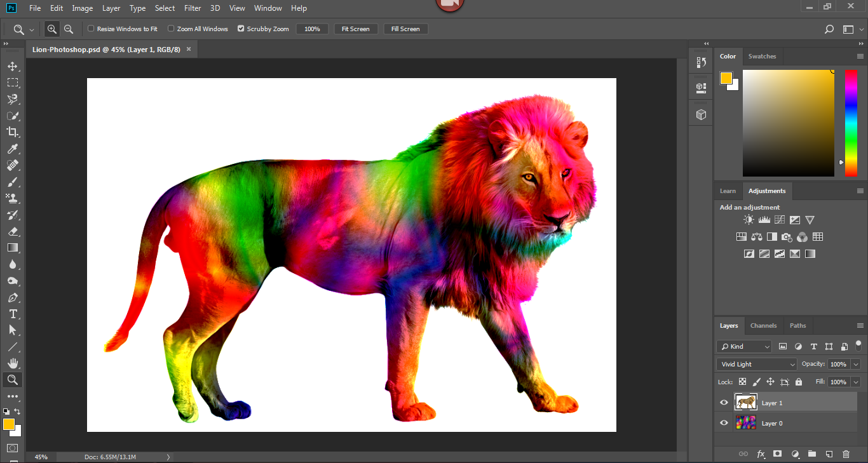Screen dimensions: 868x463
Task: Click the Fit Screen button
Action: point(356,29)
